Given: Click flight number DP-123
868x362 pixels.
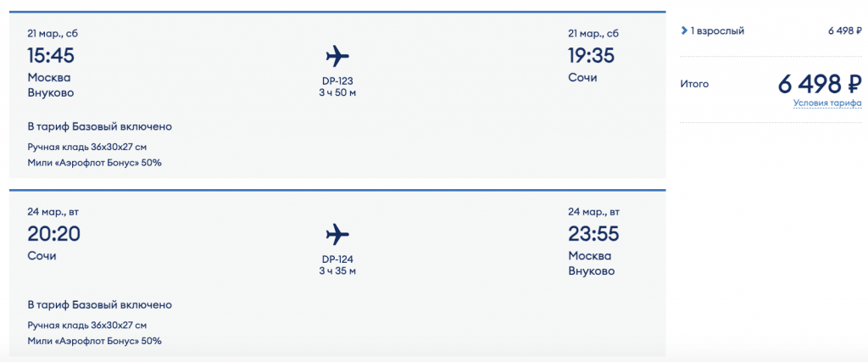Looking at the screenshot, I should point(337,81).
